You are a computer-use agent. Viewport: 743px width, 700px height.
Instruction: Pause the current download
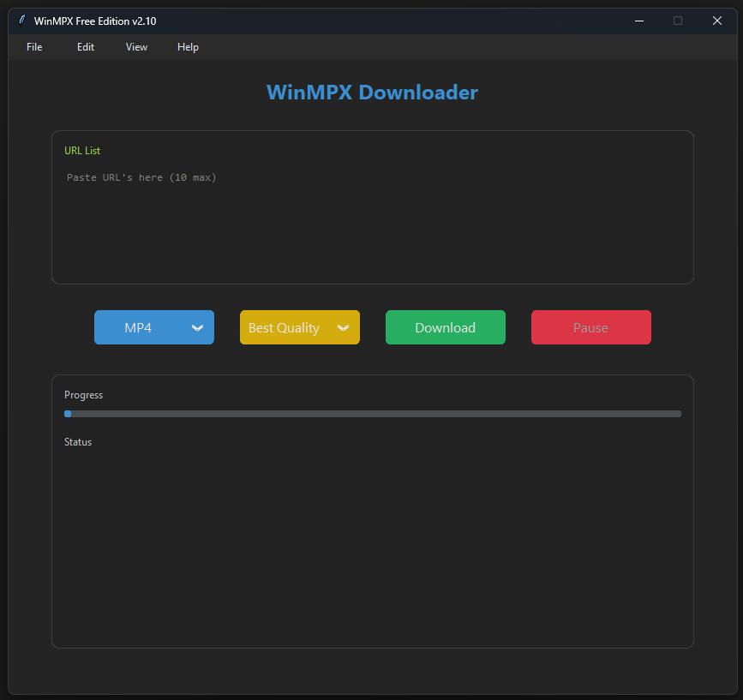pyautogui.click(x=590, y=327)
